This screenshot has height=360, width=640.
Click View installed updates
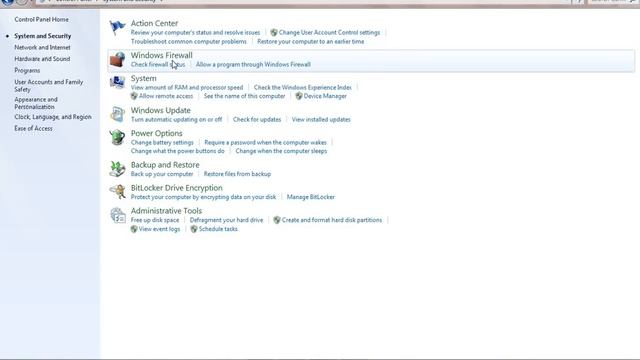[x=321, y=120]
